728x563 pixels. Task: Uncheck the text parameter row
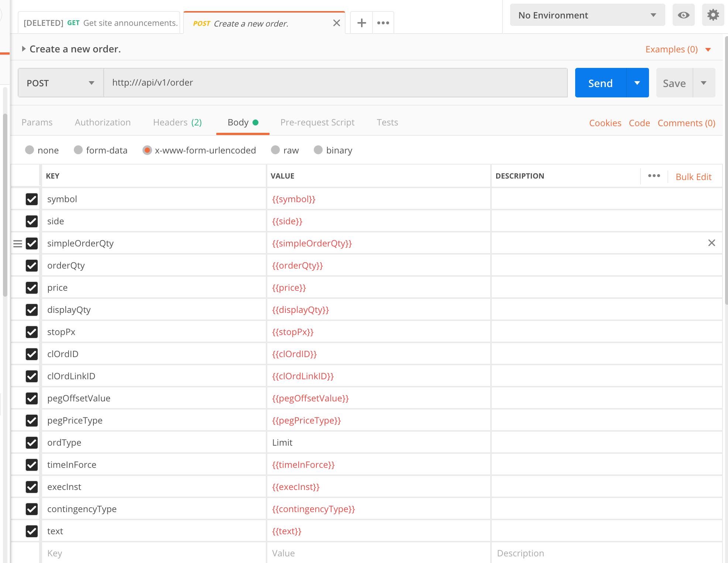point(32,531)
